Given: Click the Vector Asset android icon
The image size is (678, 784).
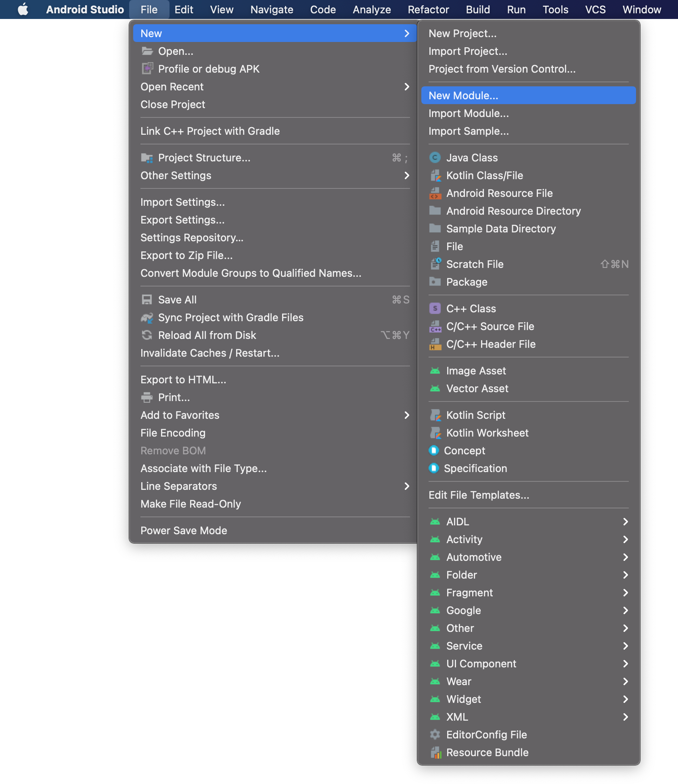Looking at the screenshot, I should (x=435, y=389).
